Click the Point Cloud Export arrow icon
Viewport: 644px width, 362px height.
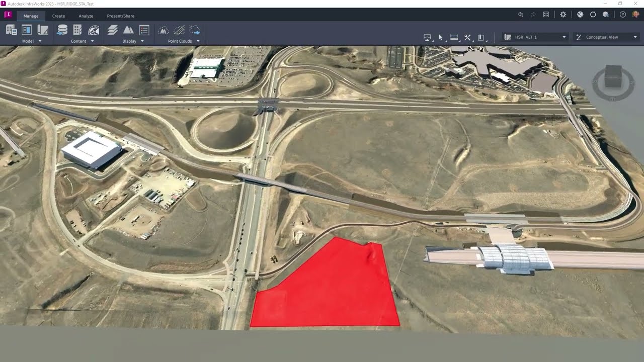pos(195,30)
